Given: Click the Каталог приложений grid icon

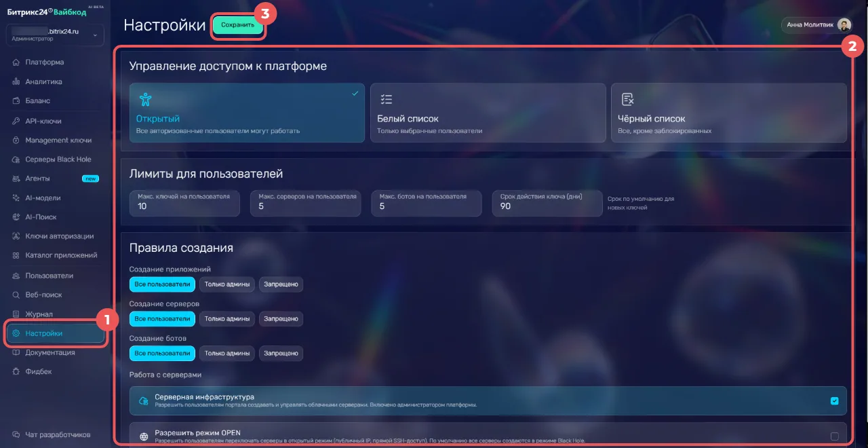Looking at the screenshot, I should [16, 256].
